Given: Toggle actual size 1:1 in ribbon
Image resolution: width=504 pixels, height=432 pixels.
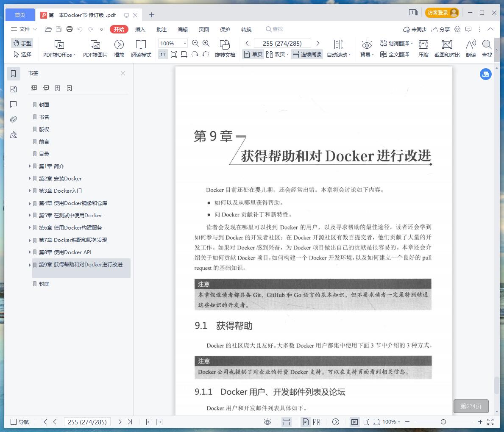Looking at the screenshot, I should (x=163, y=54).
